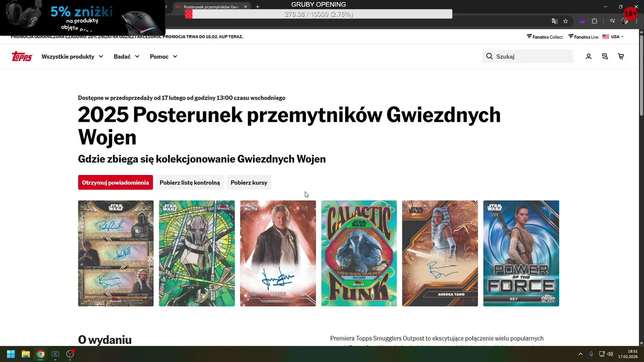Click into the Szukaj search field
The image size is (644, 362).
tap(527, 56)
